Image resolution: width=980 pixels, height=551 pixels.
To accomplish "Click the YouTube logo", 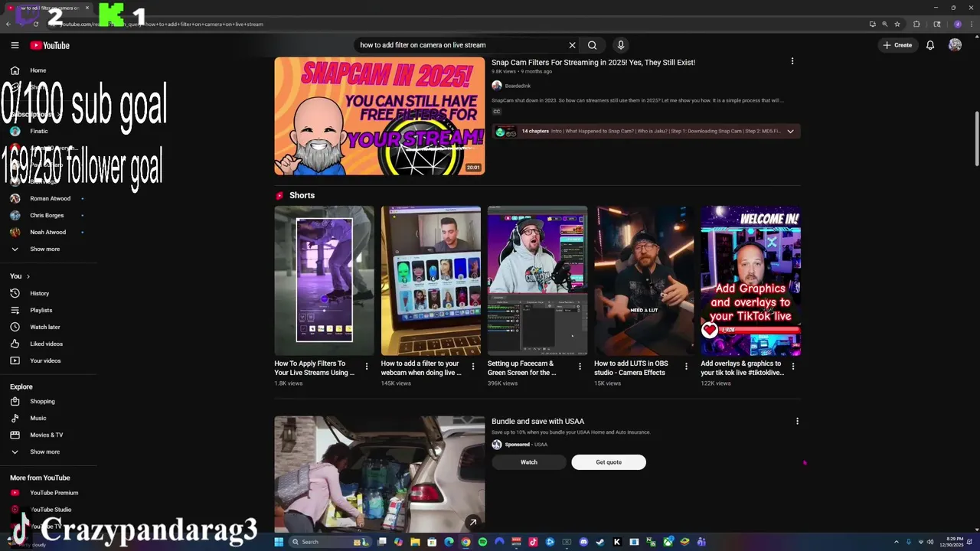I will pos(50,45).
